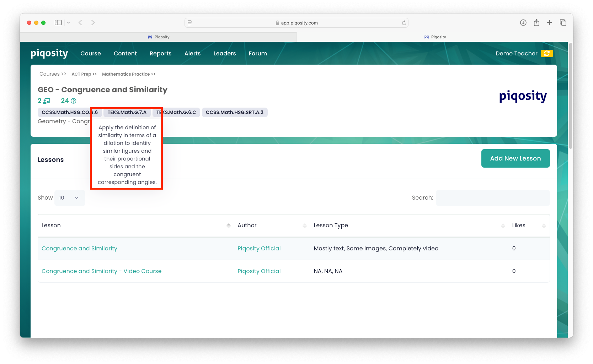The height and width of the screenshot is (364, 593).
Task: Click the TEKS.Math.G.7.A standard tag
Action: tap(127, 112)
